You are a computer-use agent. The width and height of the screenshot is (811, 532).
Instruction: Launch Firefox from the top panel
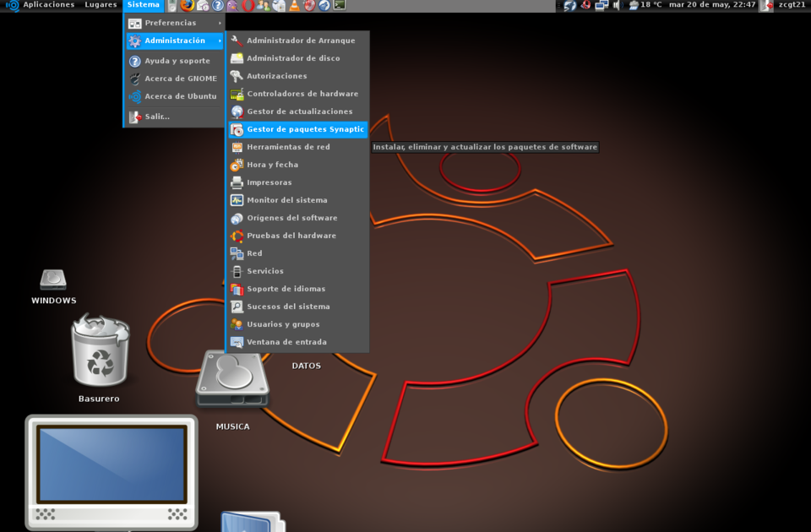click(x=187, y=5)
